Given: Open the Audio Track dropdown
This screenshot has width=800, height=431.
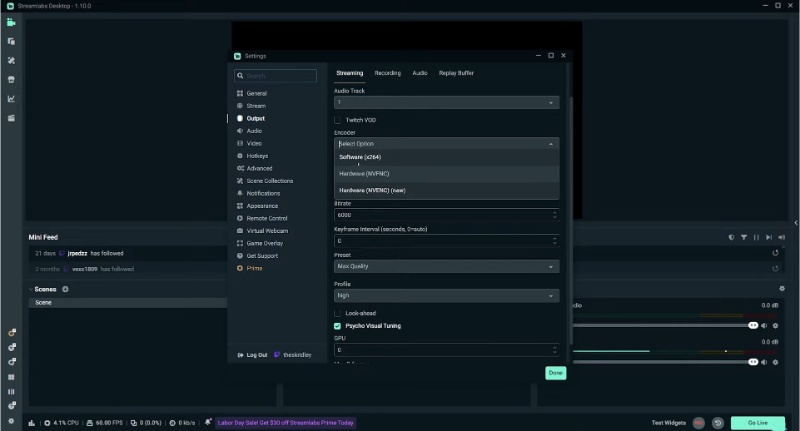Looking at the screenshot, I should click(x=446, y=103).
